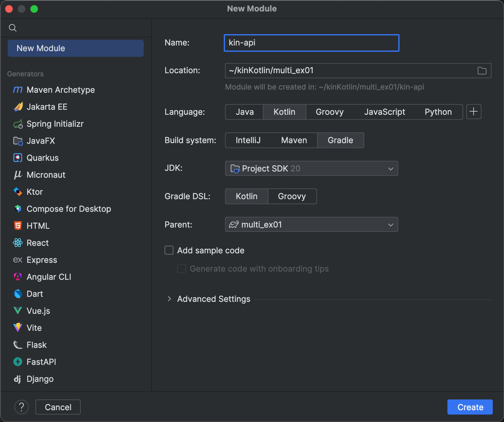This screenshot has width=504, height=422.
Task: Select New Module in the sidebar
Action: pyautogui.click(x=76, y=48)
